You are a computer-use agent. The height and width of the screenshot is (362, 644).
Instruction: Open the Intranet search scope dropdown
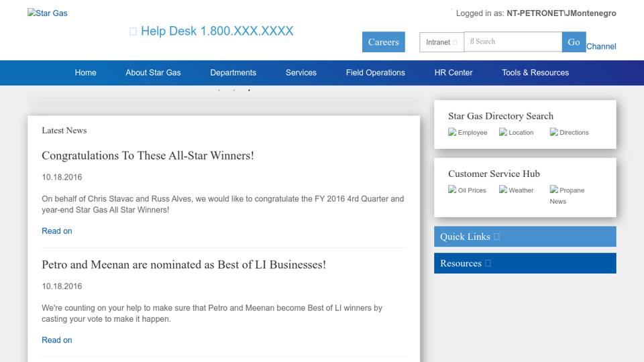[441, 42]
